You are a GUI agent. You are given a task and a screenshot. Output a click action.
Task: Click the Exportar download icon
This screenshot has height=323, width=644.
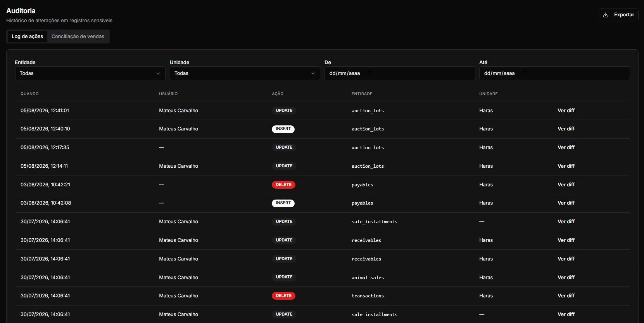606,15
